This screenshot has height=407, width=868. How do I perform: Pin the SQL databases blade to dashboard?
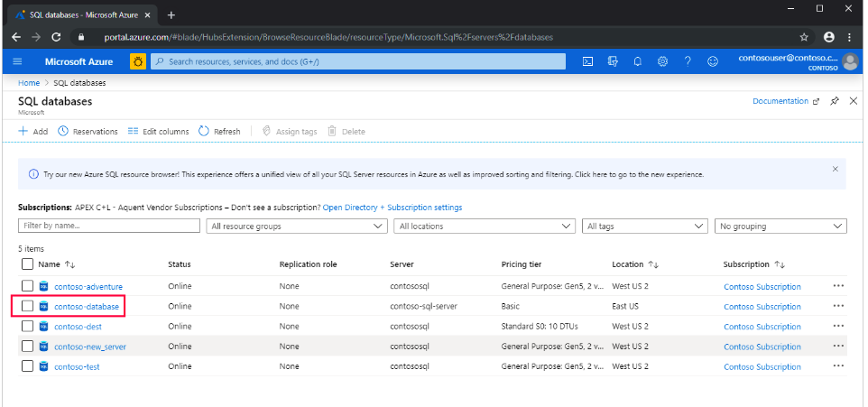[x=835, y=101]
